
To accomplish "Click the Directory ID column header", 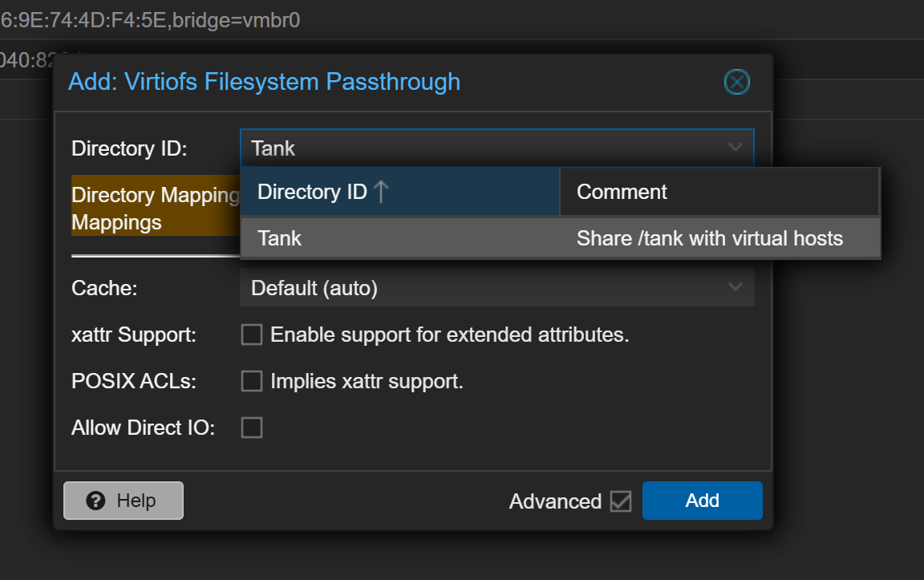I will click(313, 191).
